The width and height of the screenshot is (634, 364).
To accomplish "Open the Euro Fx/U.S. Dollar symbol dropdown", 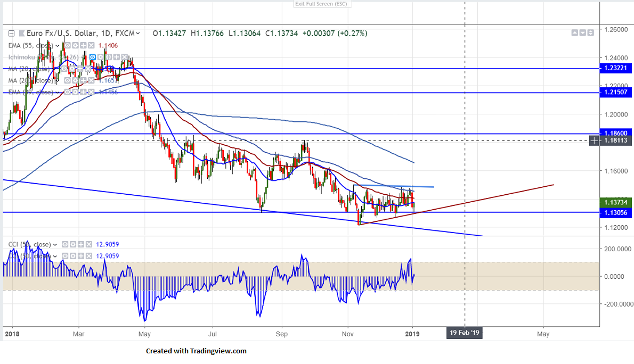I will click(138, 33).
